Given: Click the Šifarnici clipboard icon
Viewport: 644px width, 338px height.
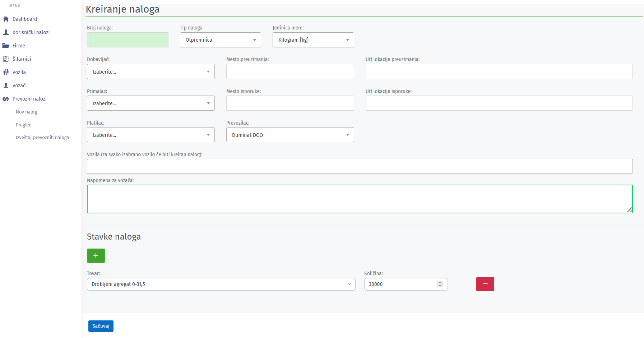Looking at the screenshot, I should pyautogui.click(x=6, y=59).
